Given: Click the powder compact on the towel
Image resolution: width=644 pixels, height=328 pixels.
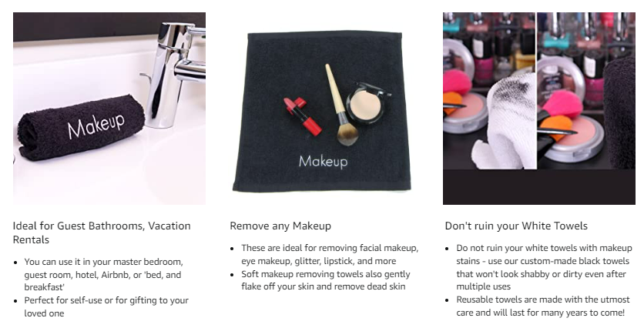Looking at the screenshot, I should (368, 102).
